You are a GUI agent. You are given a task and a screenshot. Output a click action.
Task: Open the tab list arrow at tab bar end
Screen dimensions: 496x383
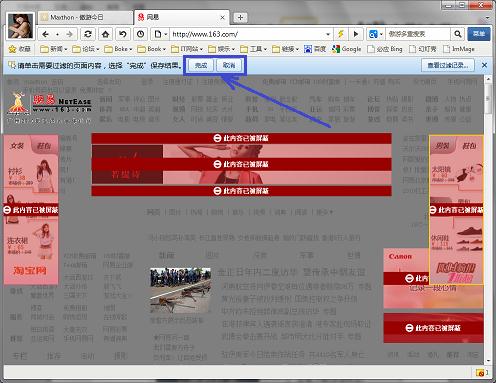point(488,17)
